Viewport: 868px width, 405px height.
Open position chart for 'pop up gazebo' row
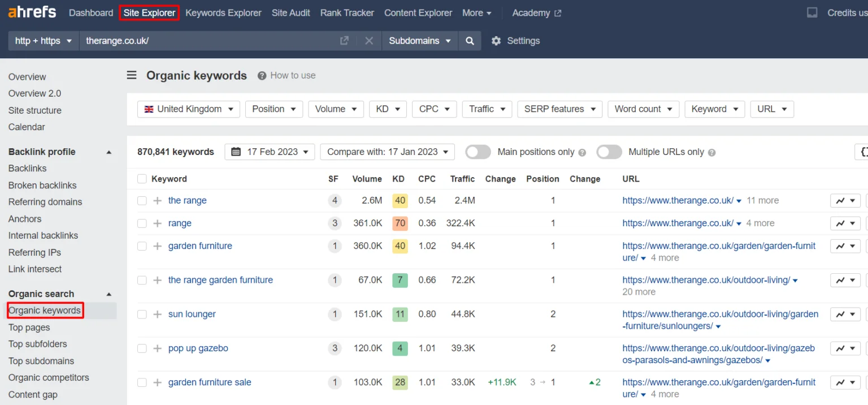pyautogui.click(x=845, y=348)
